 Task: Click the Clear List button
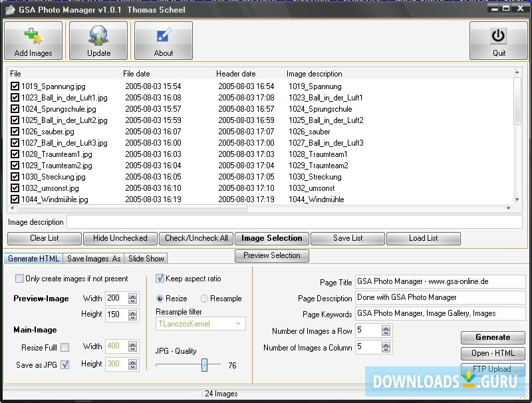click(x=45, y=238)
